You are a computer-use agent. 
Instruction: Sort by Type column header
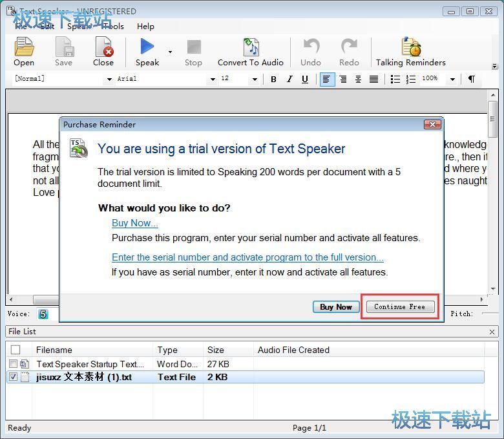(x=178, y=350)
